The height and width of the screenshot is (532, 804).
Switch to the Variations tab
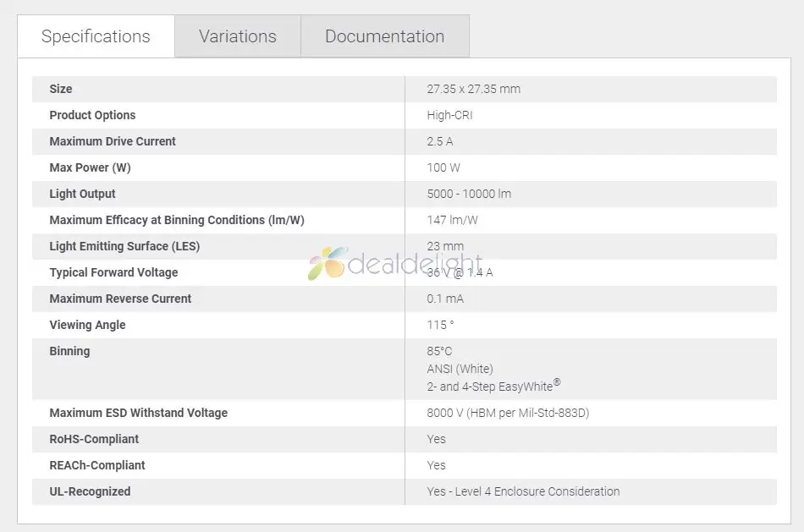[238, 36]
